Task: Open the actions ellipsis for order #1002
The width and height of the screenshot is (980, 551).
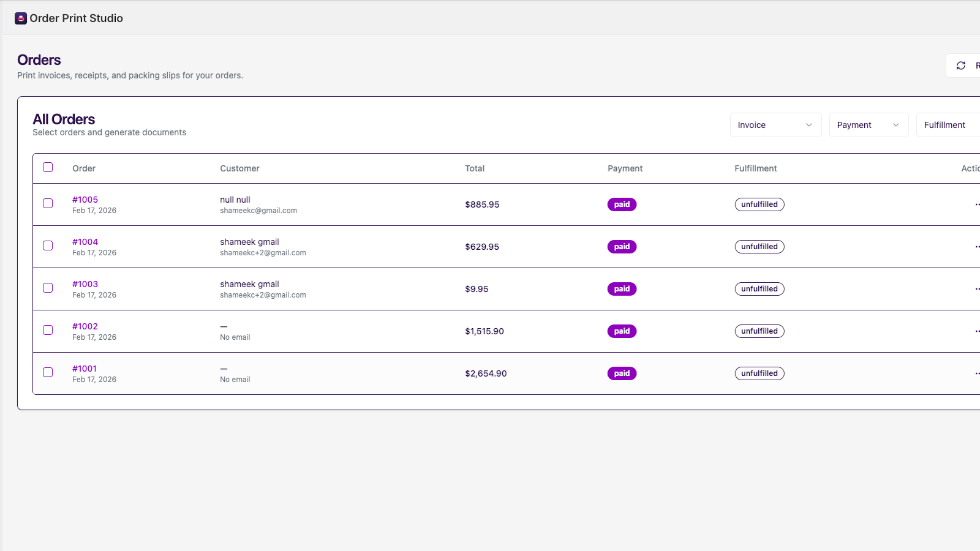Action: click(x=976, y=331)
